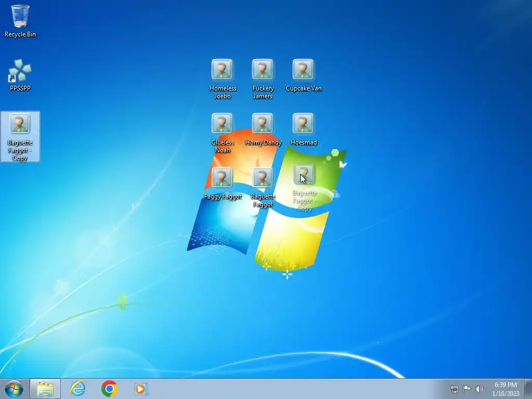Image resolution: width=532 pixels, height=399 pixels.
Task: Open the volume speaker tray icon
Action: click(479, 389)
